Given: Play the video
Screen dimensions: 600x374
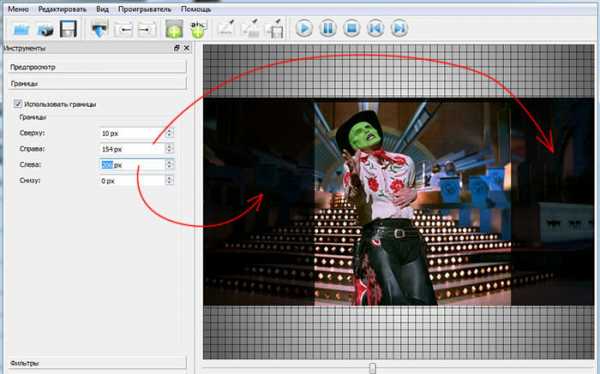Looking at the screenshot, I should click(304, 28).
